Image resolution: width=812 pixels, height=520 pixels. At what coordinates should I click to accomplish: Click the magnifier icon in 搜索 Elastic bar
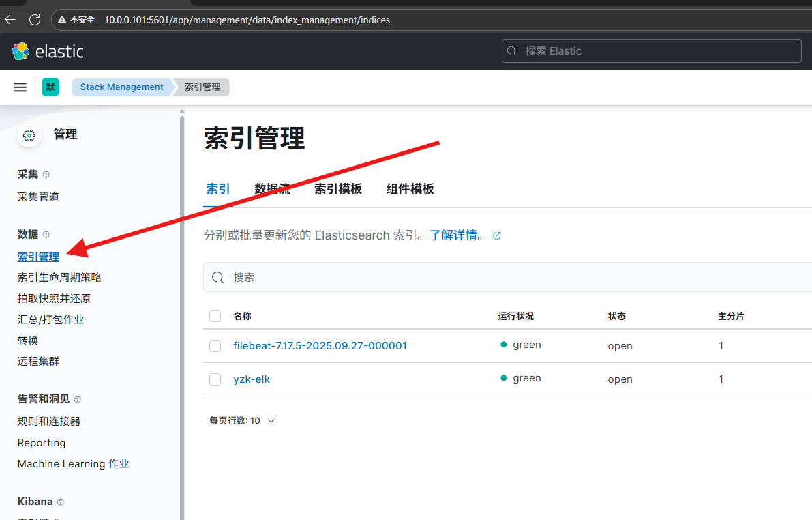[x=511, y=50]
